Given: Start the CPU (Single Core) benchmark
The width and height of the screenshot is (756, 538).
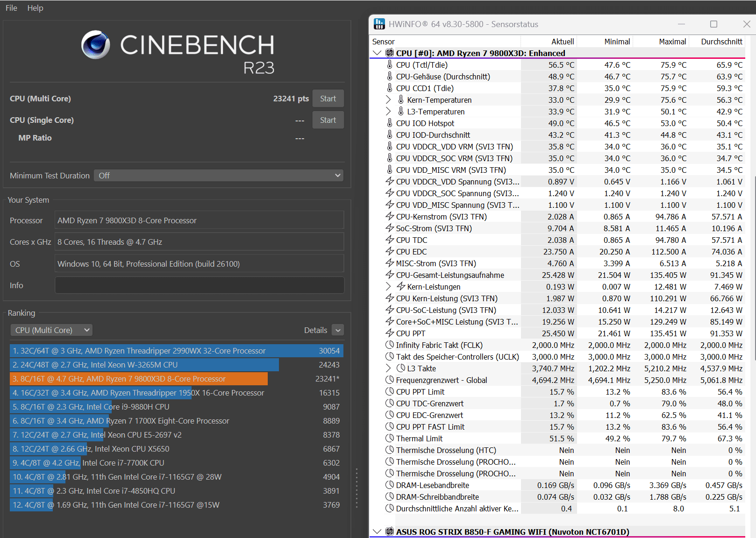Looking at the screenshot, I should 328,120.
